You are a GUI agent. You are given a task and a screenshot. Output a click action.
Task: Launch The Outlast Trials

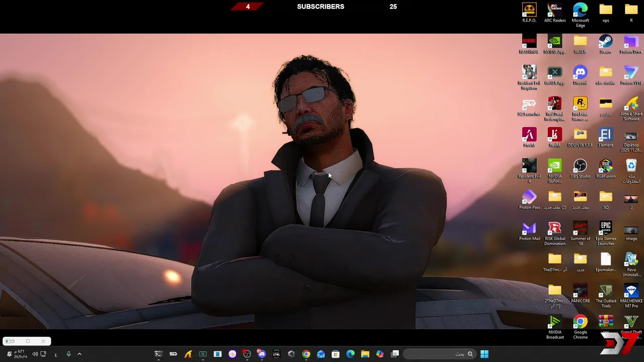tap(606, 296)
